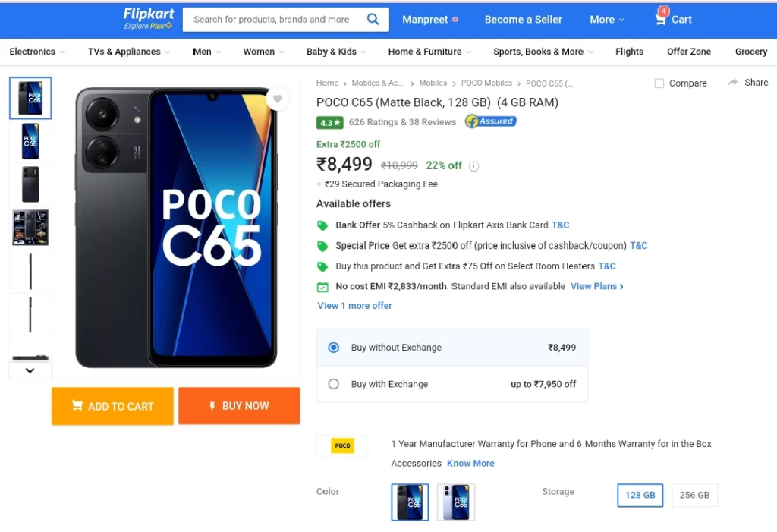The height and width of the screenshot is (532, 777).
Task: Click the search magnifier icon
Action: 373,19
